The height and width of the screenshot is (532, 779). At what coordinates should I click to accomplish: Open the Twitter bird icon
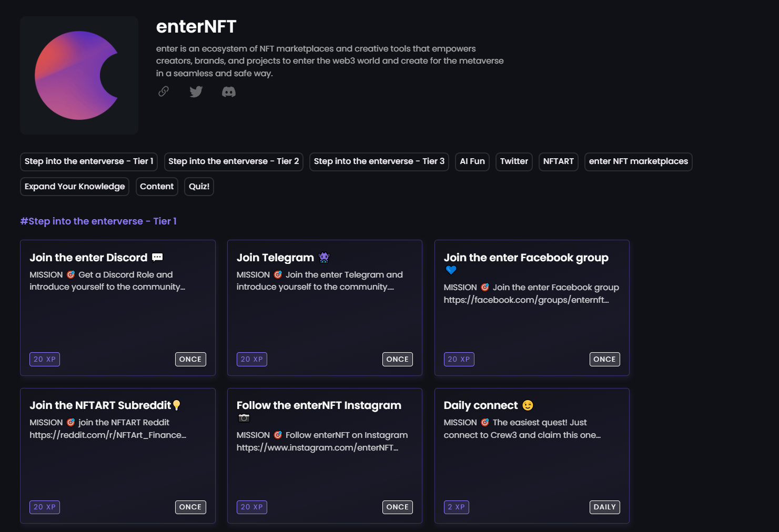(196, 91)
